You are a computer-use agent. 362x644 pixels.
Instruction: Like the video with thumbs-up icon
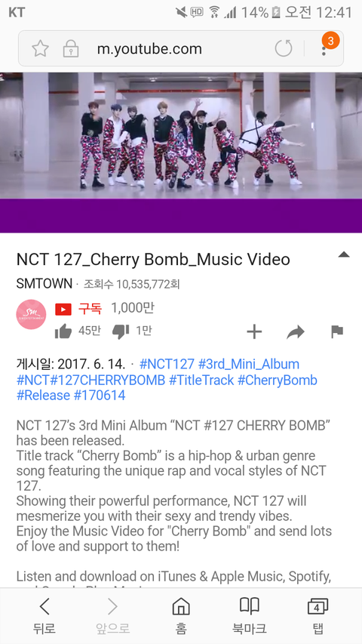point(63,331)
